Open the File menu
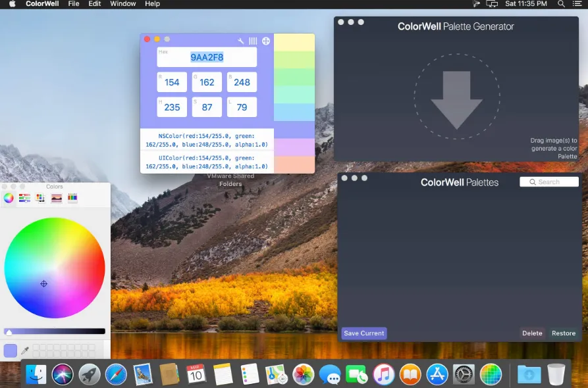The height and width of the screenshot is (388, 588). click(x=74, y=4)
